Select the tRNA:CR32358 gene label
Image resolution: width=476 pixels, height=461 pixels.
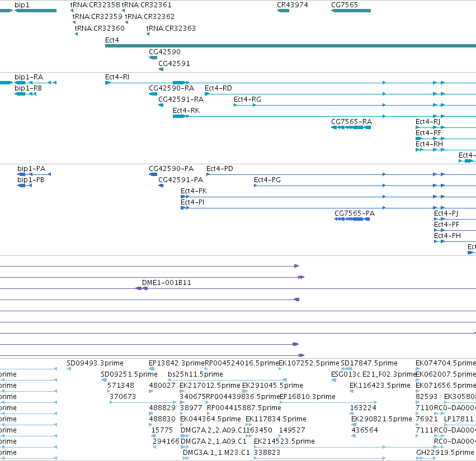tap(95, 5)
